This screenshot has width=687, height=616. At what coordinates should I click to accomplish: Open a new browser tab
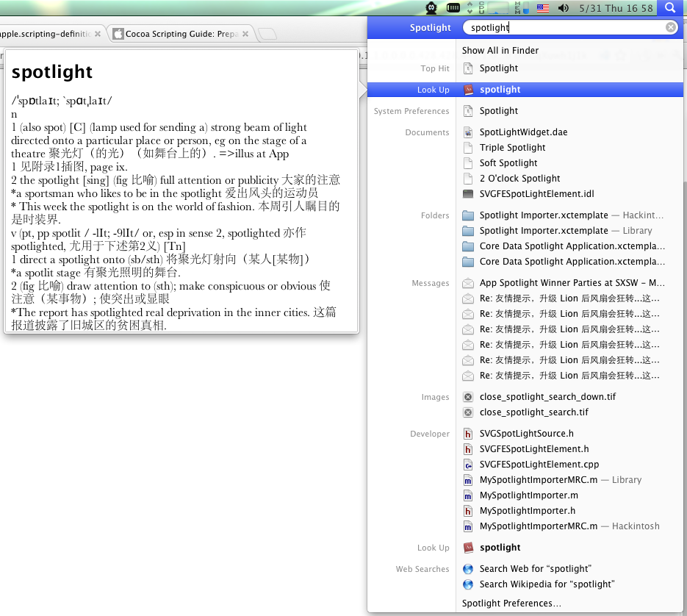click(267, 34)
